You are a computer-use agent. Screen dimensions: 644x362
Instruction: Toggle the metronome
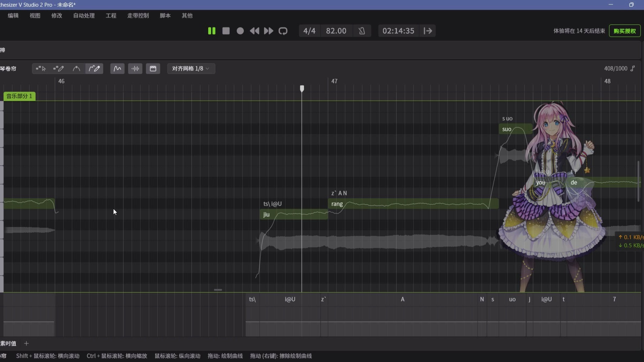coord(362,31)
